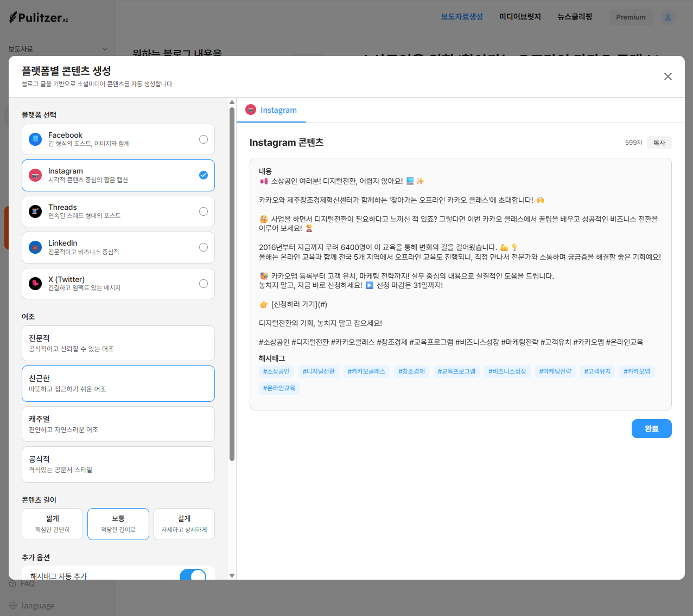Viewport: 693px width, 616px height.
Task: Expand the 보도자료 sidebar section
Action: (x=105, y=49)
